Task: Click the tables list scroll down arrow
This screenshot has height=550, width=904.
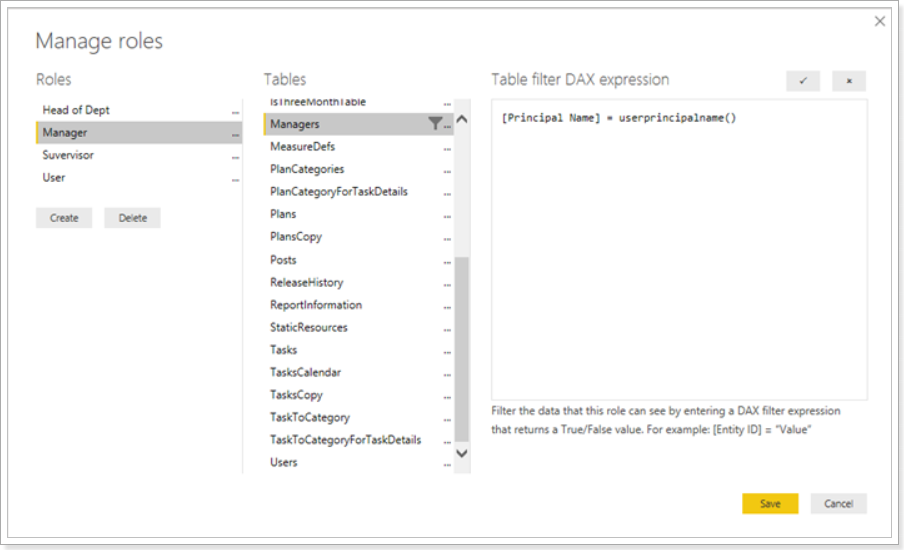Action: click(x=462, y=453)
